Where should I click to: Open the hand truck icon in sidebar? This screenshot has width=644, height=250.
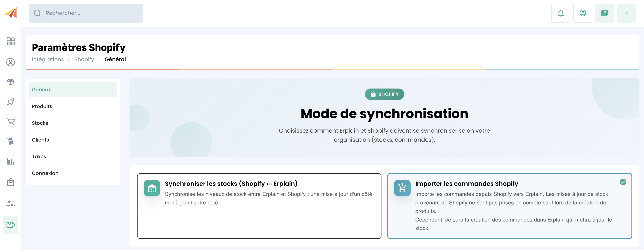tap(10, 141)
